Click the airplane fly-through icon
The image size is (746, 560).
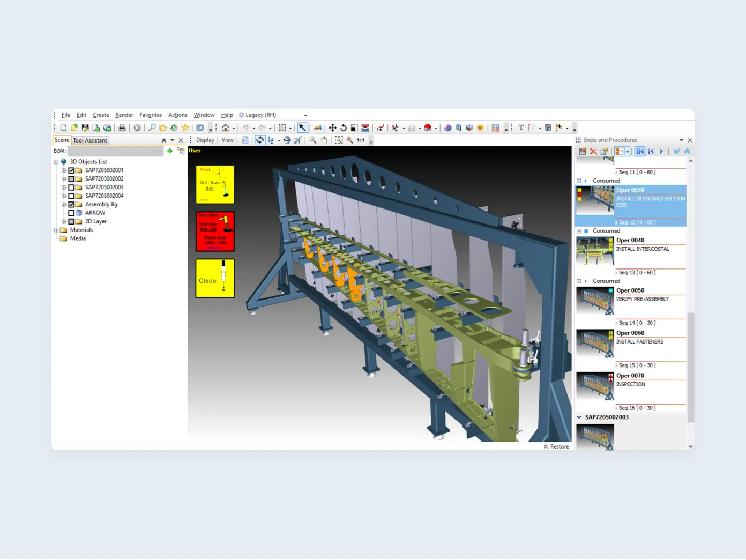pos(298,140)
